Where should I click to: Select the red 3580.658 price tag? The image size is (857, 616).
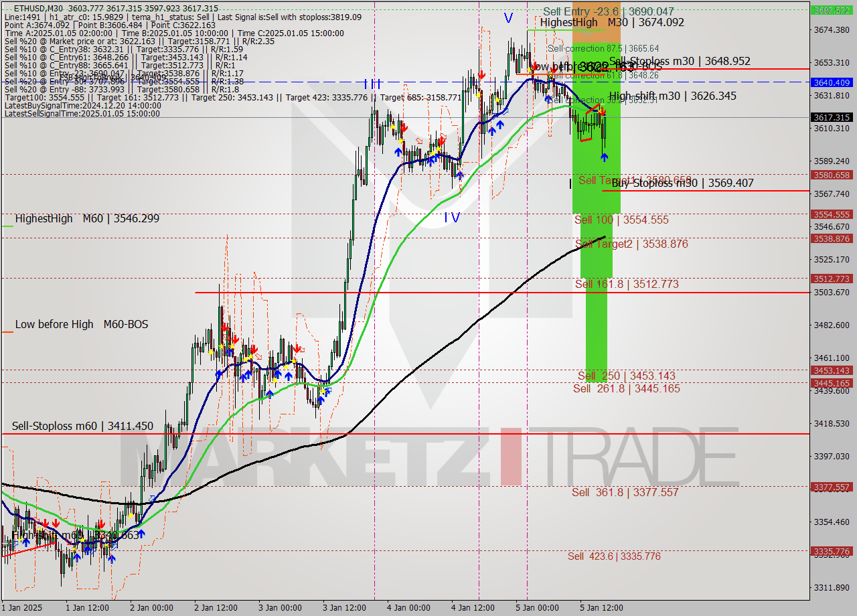point(832,175)
